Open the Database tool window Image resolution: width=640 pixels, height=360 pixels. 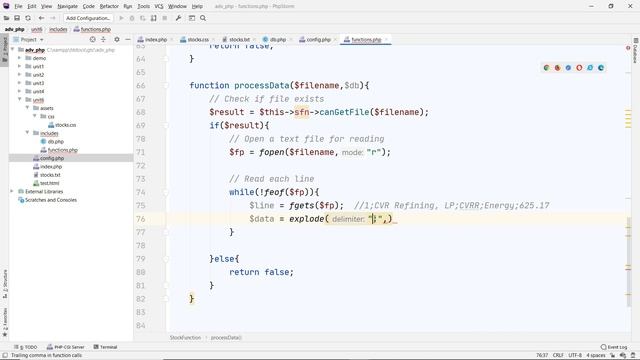[x=636, y=51]
